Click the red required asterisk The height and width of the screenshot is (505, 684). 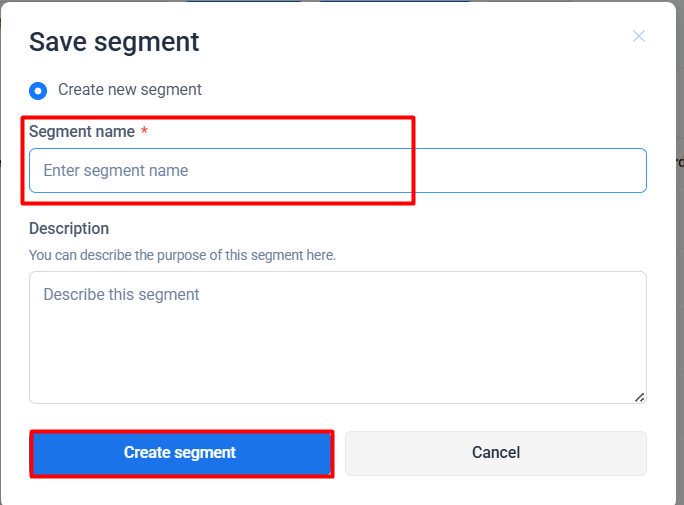point(144,132)
